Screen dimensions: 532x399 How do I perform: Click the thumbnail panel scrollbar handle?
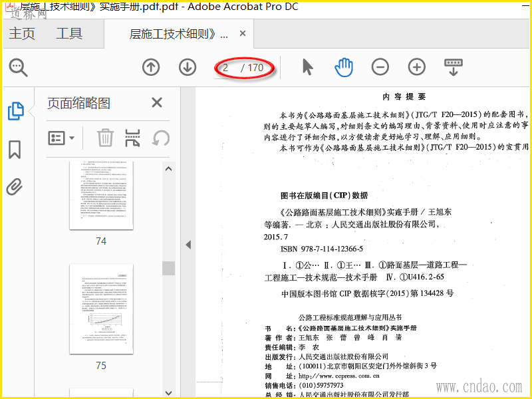[168, 268]
